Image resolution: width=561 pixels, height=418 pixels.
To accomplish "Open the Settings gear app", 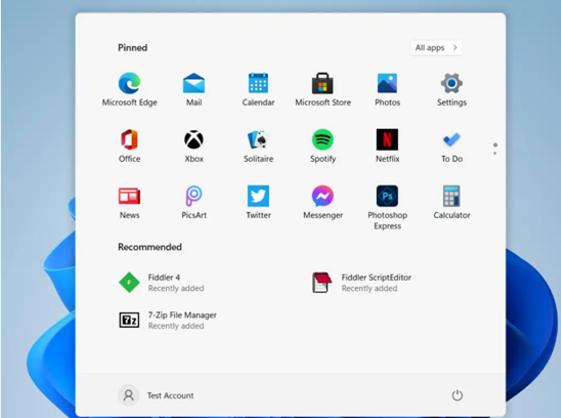I will [x=452, y=89].
